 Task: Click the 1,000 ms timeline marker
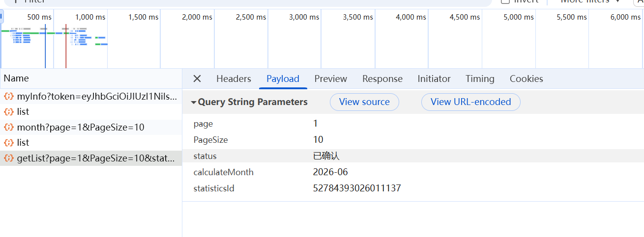click(90, 17)
